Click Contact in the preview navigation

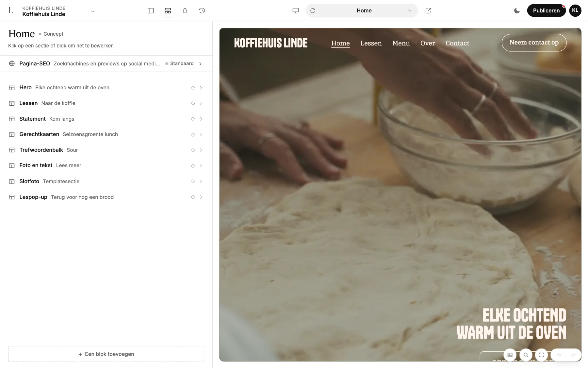tap(457, 43)
